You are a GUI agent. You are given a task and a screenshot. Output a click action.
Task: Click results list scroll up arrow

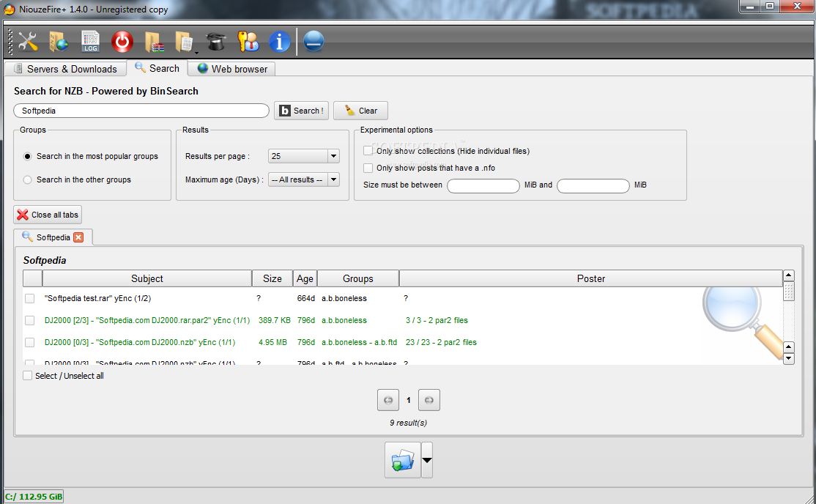[x=788, y=276]
